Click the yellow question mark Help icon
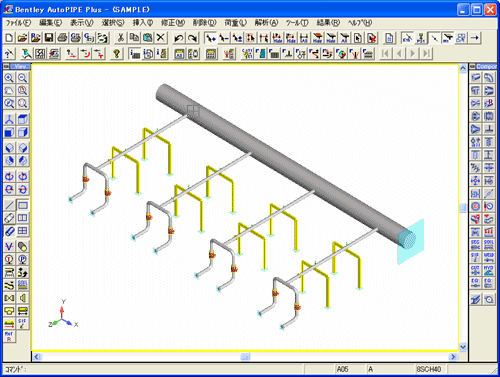Screen dimensions: 500x377 (116, 53)
